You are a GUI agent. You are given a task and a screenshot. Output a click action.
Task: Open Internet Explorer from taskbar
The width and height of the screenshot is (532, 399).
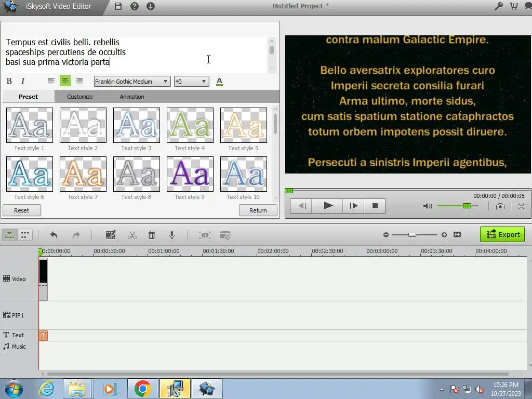pos(46,389)
